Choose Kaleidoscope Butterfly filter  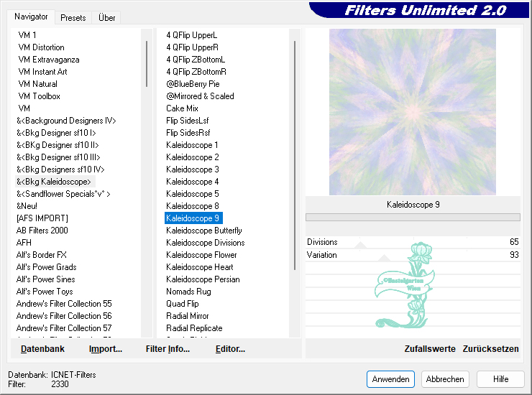pos(203,231)
